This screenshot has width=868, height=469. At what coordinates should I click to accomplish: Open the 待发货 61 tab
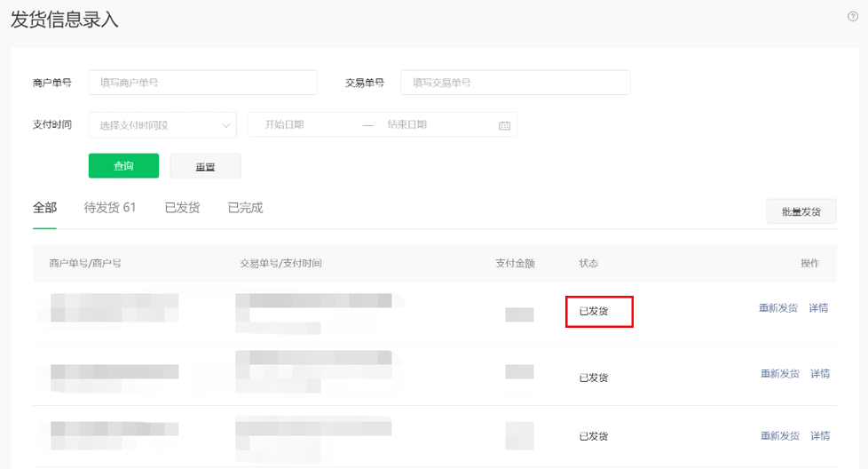[x=110, y=208]
